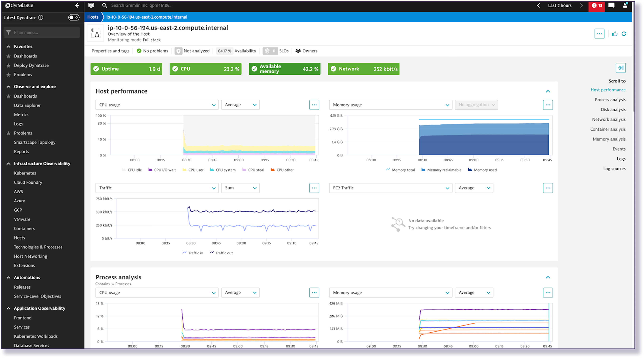
Task: Click the refresh icon near host title
Action: click(x=624, y=34)
